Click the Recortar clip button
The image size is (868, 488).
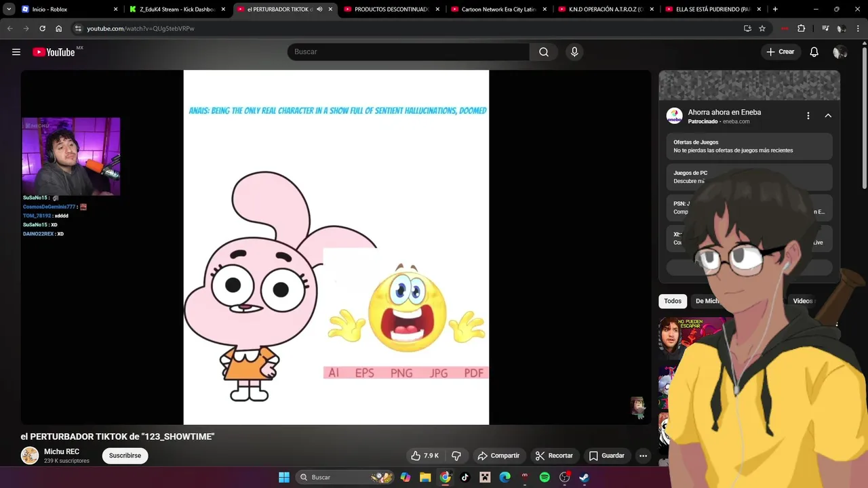click(554, 455)
